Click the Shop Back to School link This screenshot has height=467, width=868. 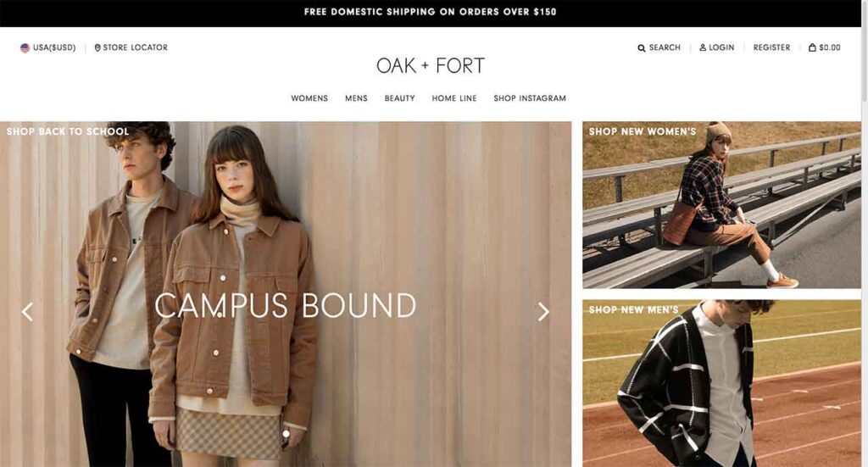(x=68, y=131)
